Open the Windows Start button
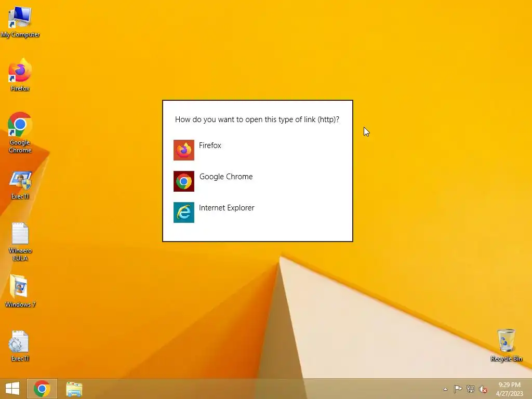Screen dimensions: 532x399 12,389
